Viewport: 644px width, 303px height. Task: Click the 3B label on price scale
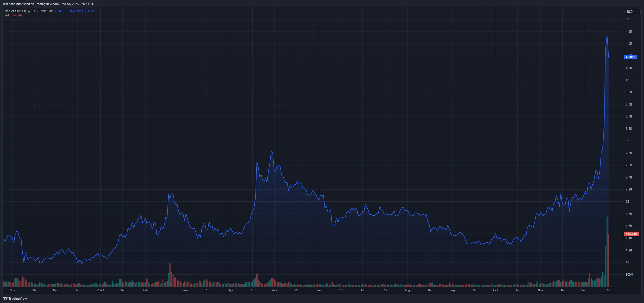pos(627,141)
